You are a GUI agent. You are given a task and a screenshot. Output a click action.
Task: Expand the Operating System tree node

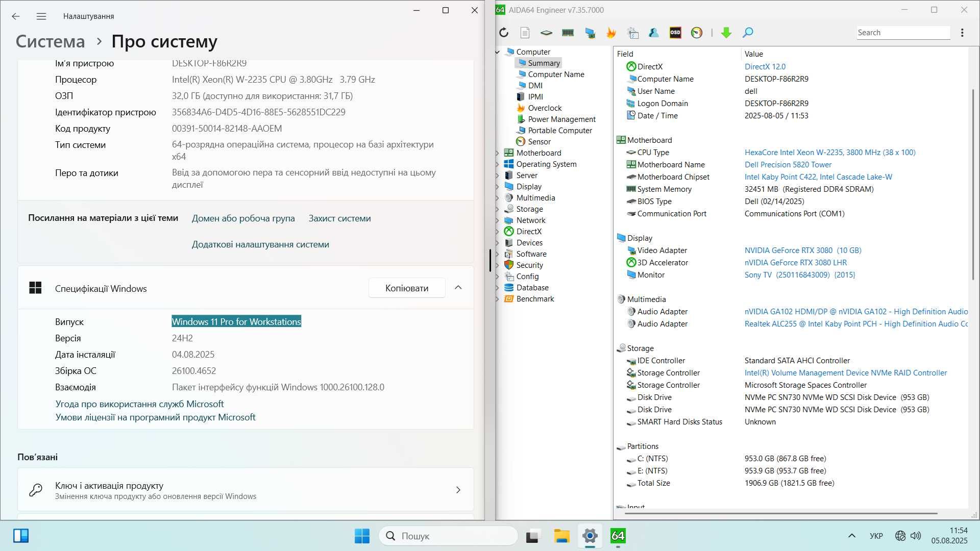[x=498, y=164]
